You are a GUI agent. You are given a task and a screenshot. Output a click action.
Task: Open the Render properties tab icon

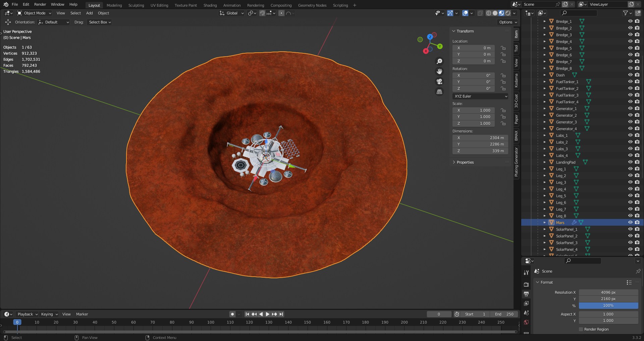click(526, 284)
